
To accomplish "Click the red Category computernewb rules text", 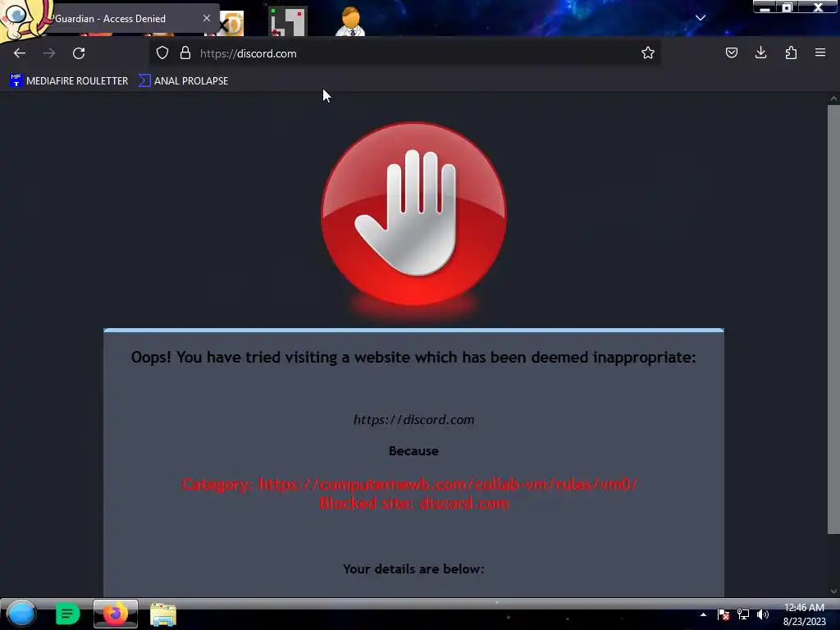I will pyautogui.click(x=410, y=484).
